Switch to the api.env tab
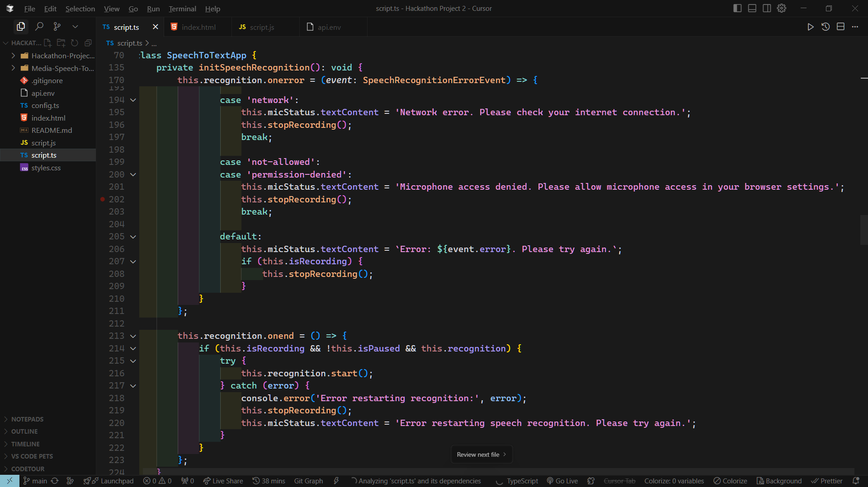Image resolution: width=868 pixels, height=487 pixels. [333, 27]
